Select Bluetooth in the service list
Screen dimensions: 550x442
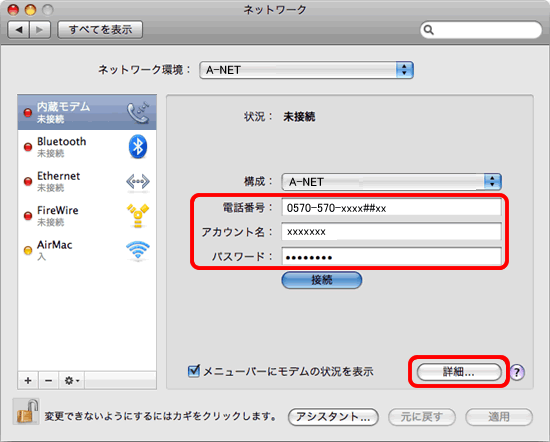click(x=87, y=147)
